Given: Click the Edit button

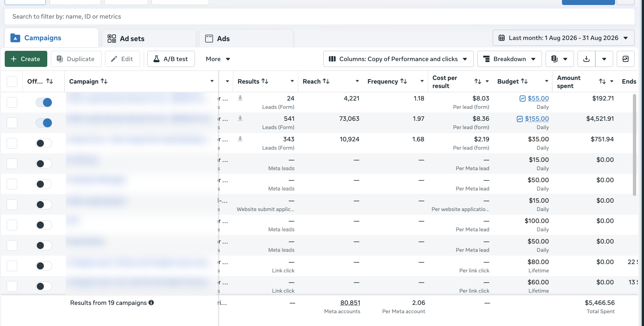Looking at the screenshot, I should [122, 59].
